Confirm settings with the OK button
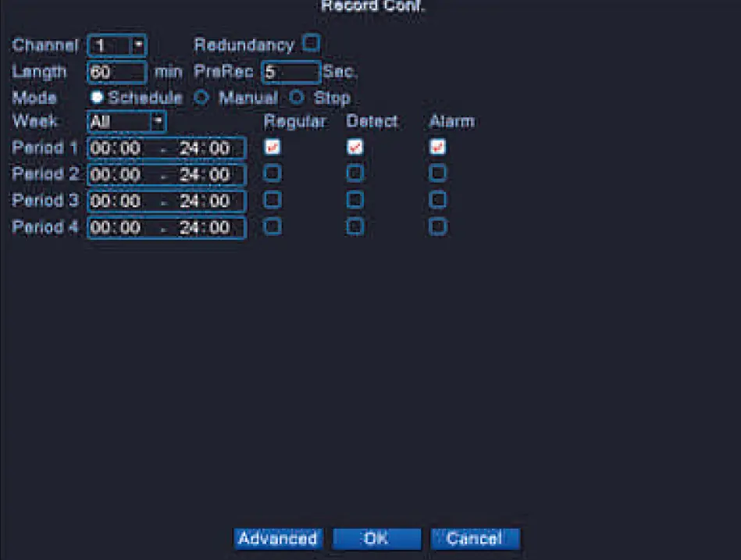The height and width of the screenshot is (560, 741). click(376, 539)
